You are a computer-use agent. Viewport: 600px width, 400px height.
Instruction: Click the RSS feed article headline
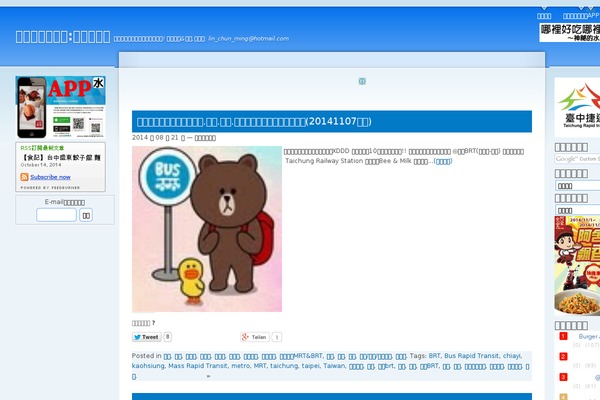tap(60, 157)
